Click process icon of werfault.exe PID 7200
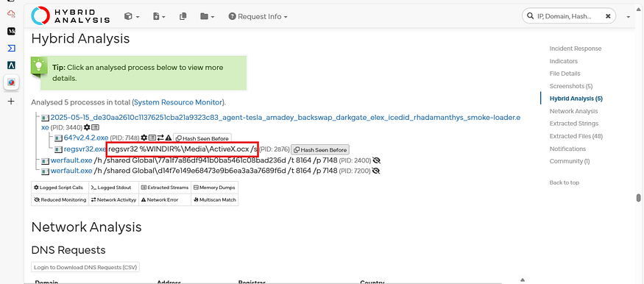 (x=45, y=171)
